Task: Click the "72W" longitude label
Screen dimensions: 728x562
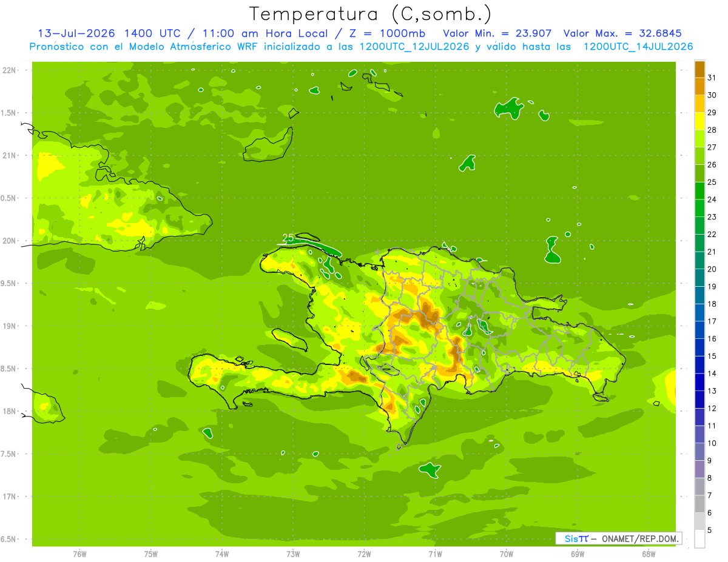Action: point(364,554)
